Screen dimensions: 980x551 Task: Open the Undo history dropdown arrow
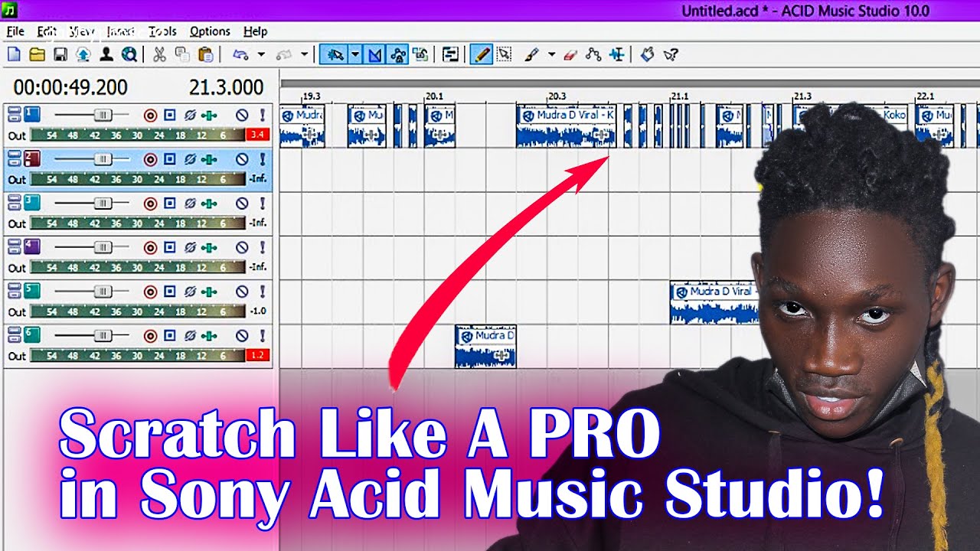point(260,54)
